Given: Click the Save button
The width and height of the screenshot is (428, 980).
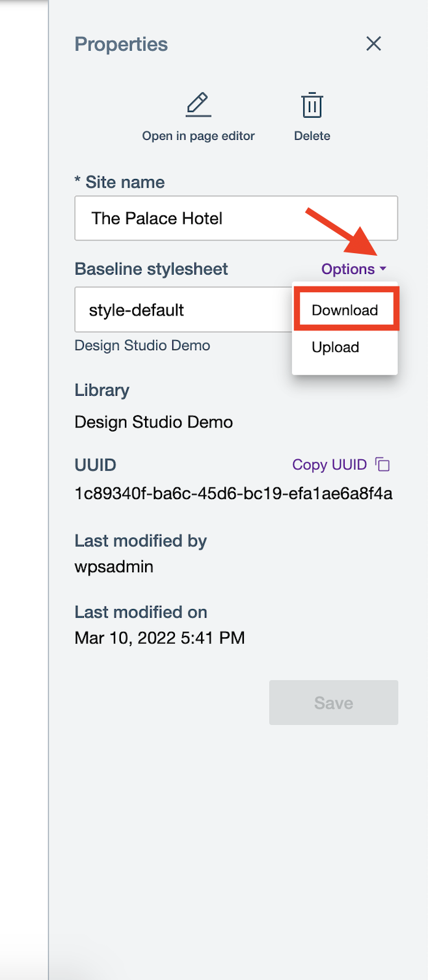Looking at the screenshot, I should 333,702.
